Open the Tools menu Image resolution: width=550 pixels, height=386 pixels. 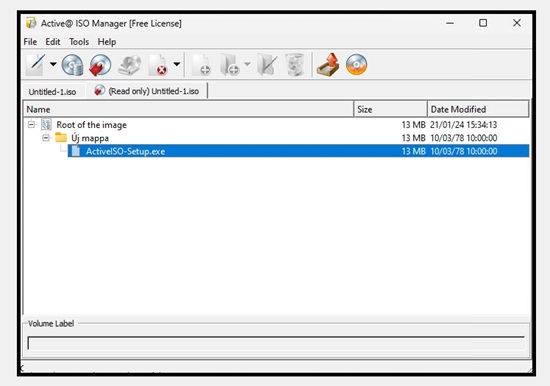pyautogui.click(x=79, y=42)
